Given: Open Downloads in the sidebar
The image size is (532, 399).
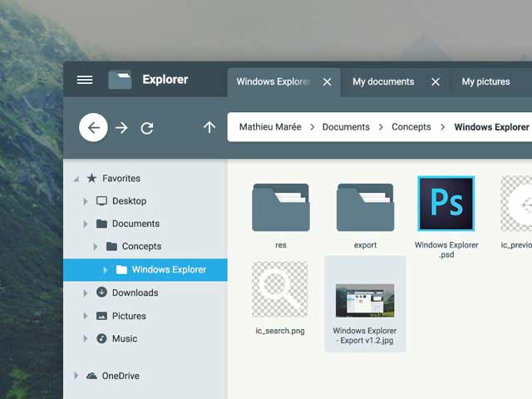Looking at the screenshot, I should pyautogui.click(x=135, y=293).
